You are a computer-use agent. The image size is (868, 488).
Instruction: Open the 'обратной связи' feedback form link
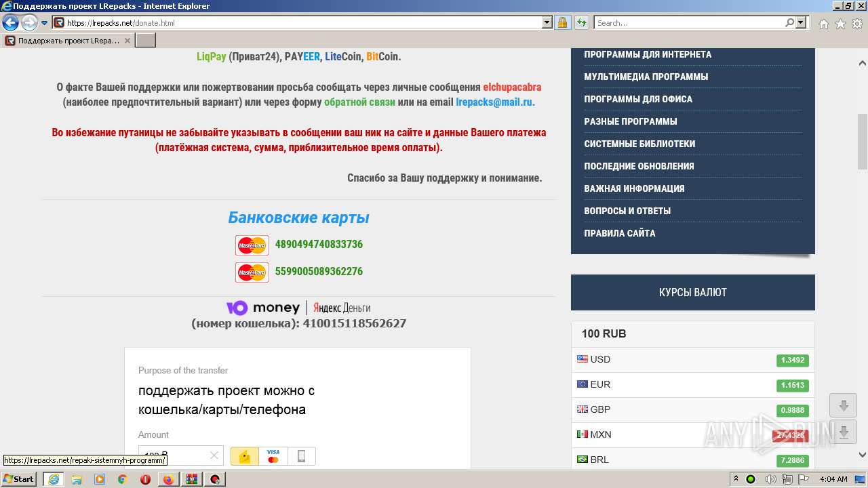point(359,102)
